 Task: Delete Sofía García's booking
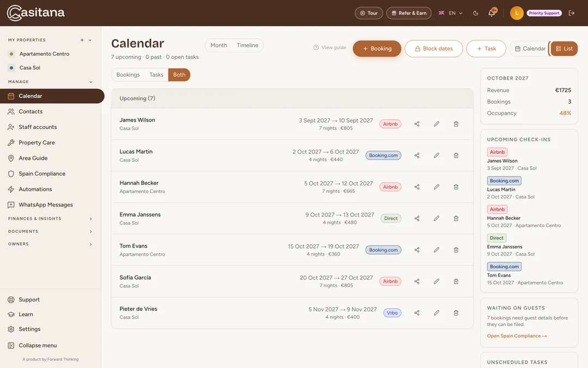point(456,281)
